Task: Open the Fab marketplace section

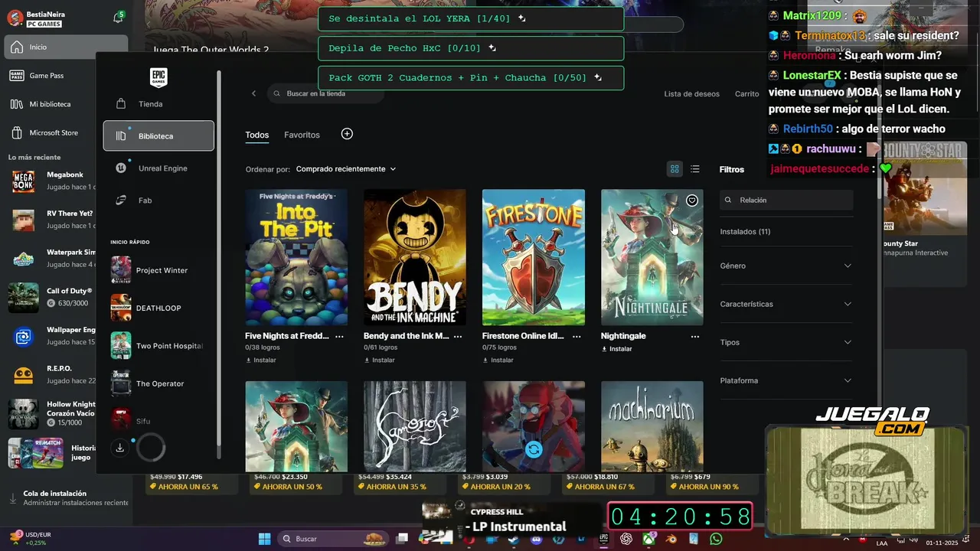Action: 158,201
